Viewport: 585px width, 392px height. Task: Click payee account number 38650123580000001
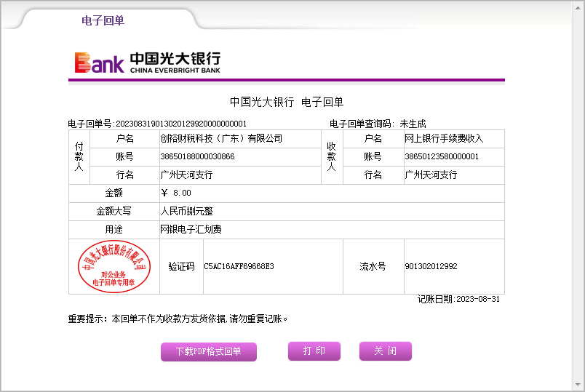pos(442,156)
